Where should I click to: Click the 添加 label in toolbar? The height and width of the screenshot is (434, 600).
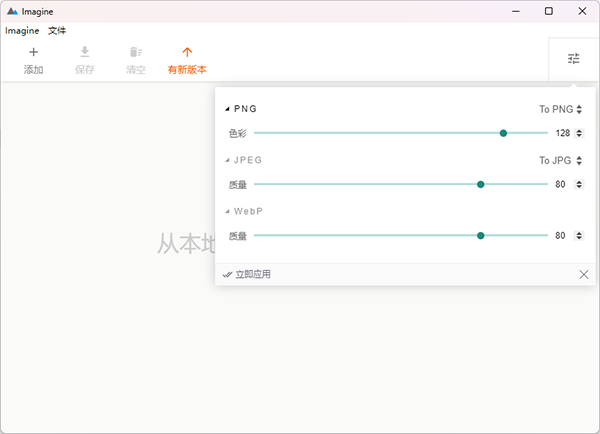[x=34, y=70]
